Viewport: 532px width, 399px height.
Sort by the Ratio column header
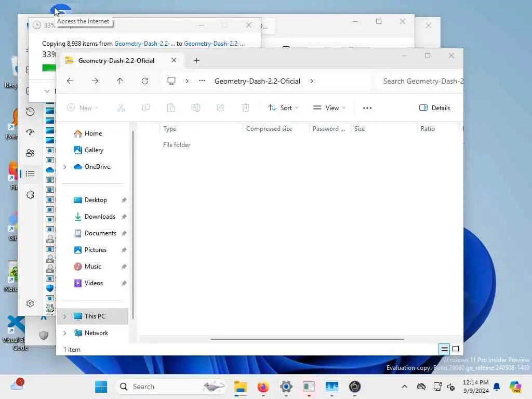coord(437,129)
